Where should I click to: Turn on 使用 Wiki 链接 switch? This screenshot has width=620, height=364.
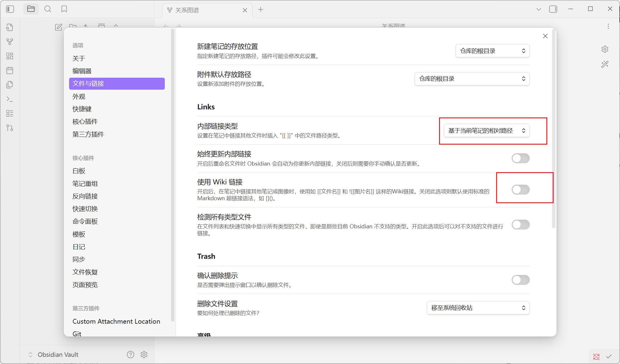coord(520,189)
